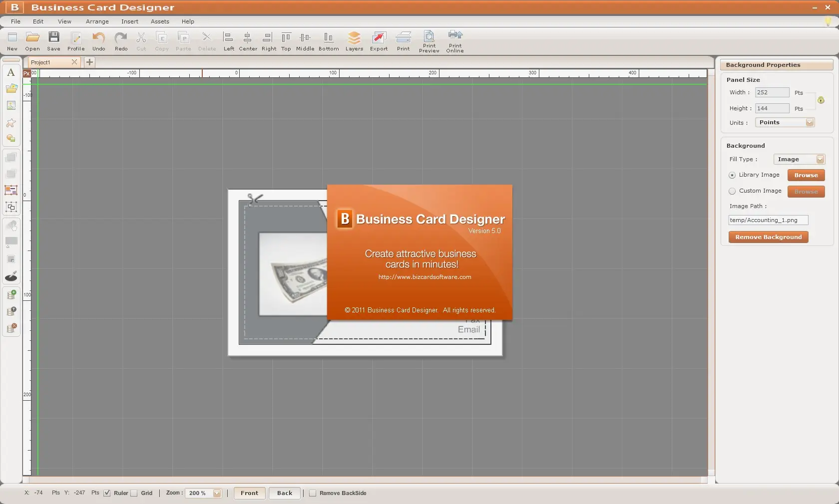The image size is (839, 504).
Task: Toggle the aspect ratio lock icon
Action: click(x=821, y=100)
